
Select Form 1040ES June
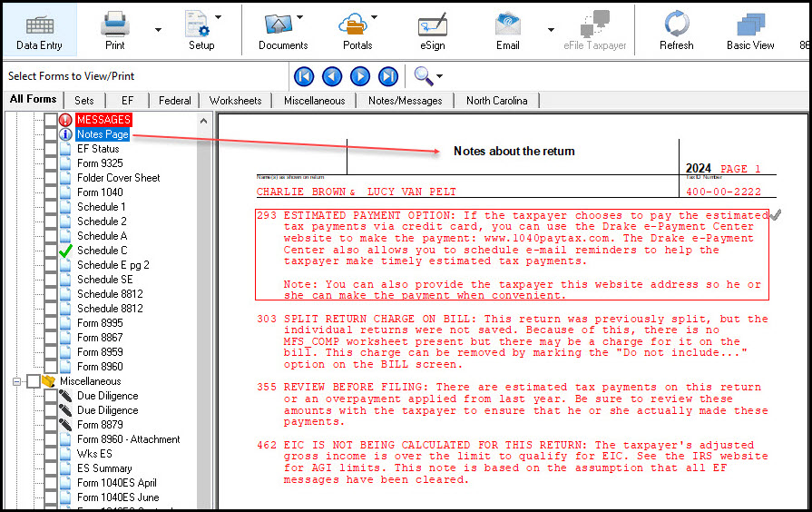[x=118, y=497]
